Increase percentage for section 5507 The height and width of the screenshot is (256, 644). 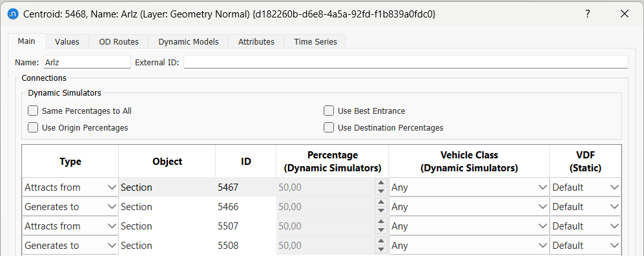[381, 222]
